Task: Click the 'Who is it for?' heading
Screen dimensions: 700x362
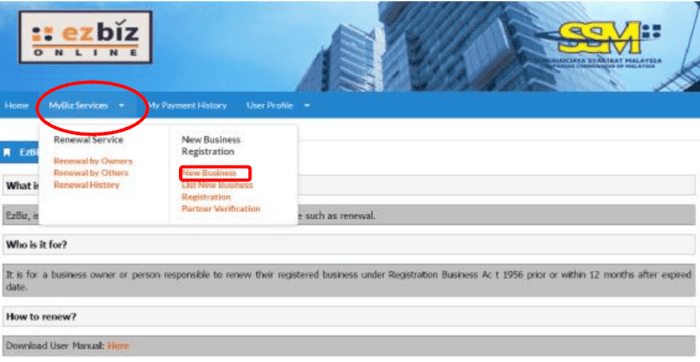Action: (x=37, y=245)
